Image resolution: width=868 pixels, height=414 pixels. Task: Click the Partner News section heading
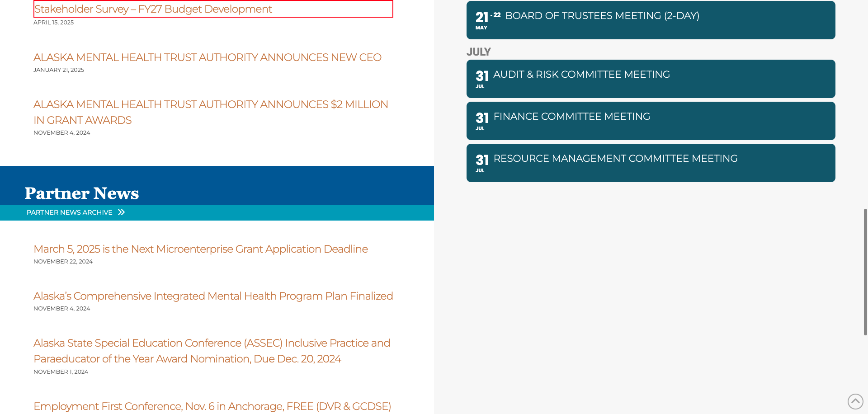tap(82, 193)
